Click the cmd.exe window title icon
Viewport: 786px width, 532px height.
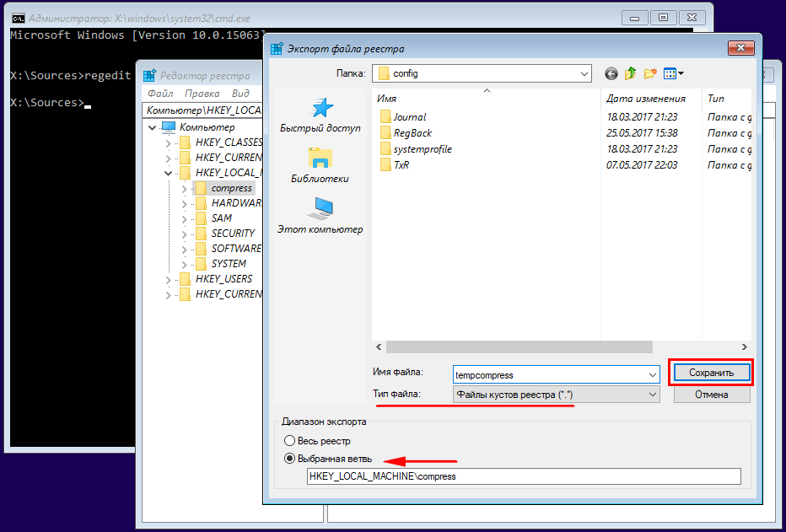(18, 19)
